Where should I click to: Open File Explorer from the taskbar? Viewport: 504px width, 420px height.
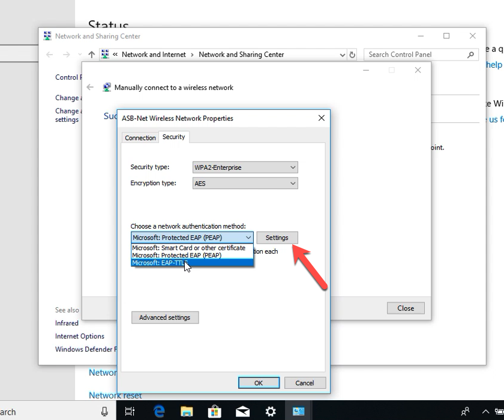click(x=187, y=412)
